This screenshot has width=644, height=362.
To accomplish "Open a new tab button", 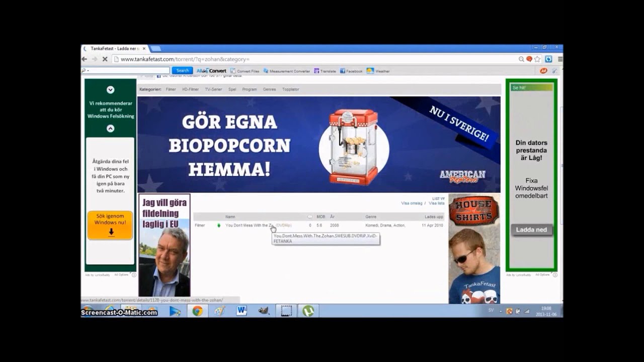I will coord(156,49).
